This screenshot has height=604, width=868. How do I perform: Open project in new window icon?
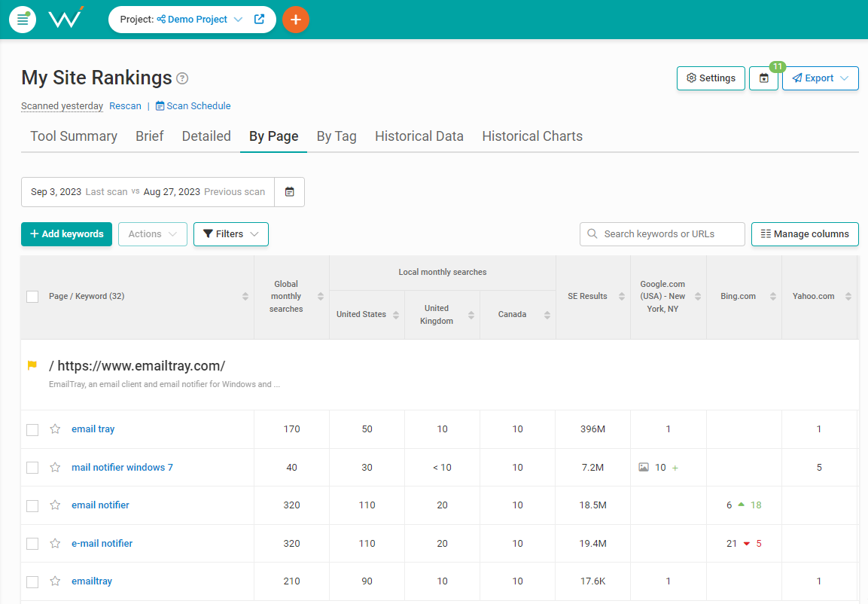pos(259,20)
